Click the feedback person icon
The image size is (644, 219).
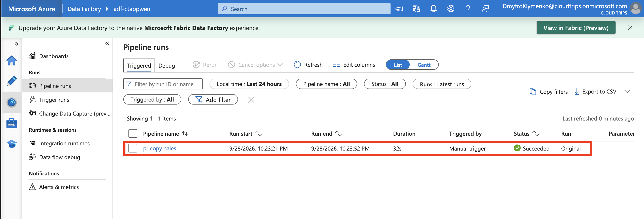click(485, 9)
